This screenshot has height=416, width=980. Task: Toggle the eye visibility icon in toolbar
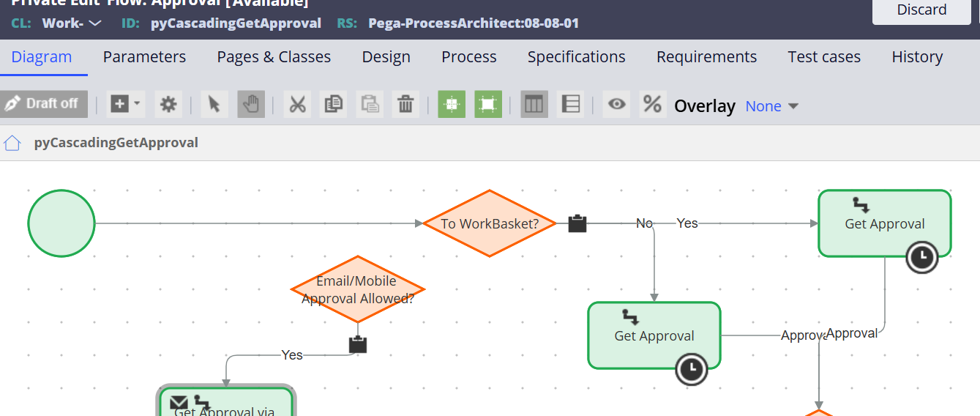pos(617,104)
